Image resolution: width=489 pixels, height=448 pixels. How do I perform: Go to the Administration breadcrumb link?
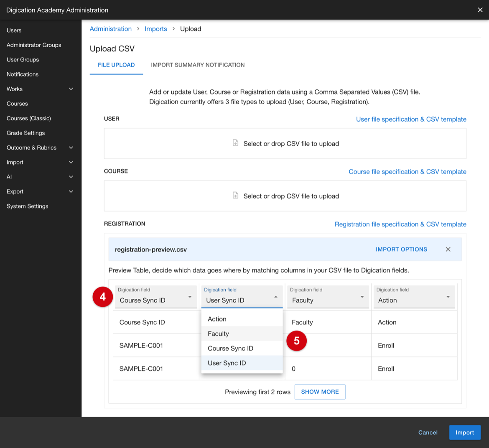111,29
